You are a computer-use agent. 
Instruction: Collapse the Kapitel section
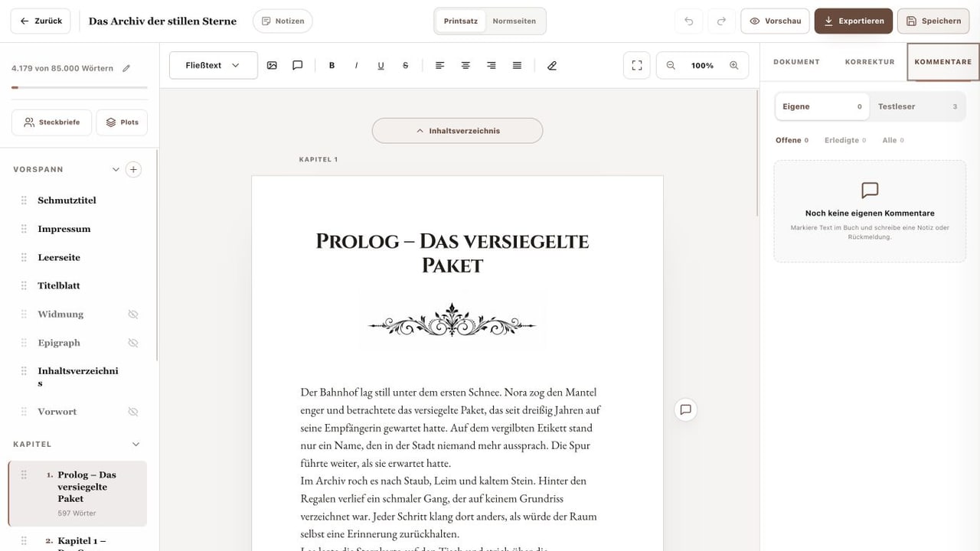point(136,444)
